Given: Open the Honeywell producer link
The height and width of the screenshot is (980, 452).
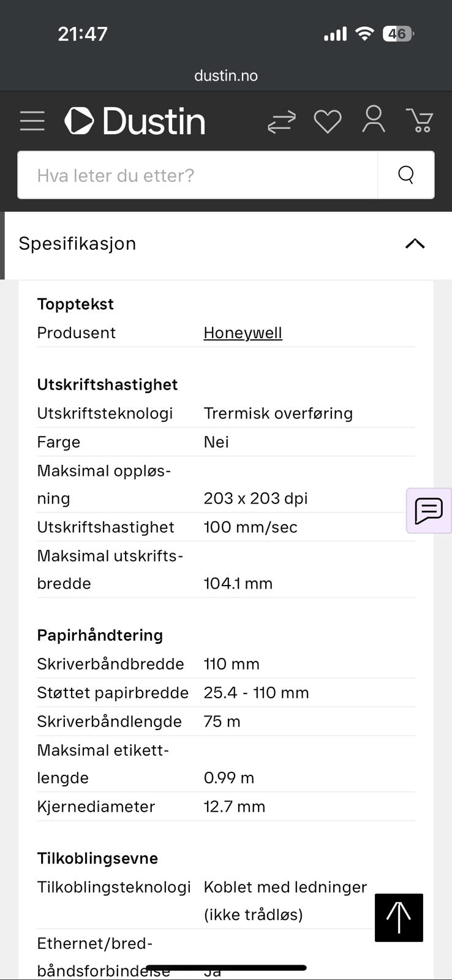Looking at the screenshot, I should [x=243, y=333].
